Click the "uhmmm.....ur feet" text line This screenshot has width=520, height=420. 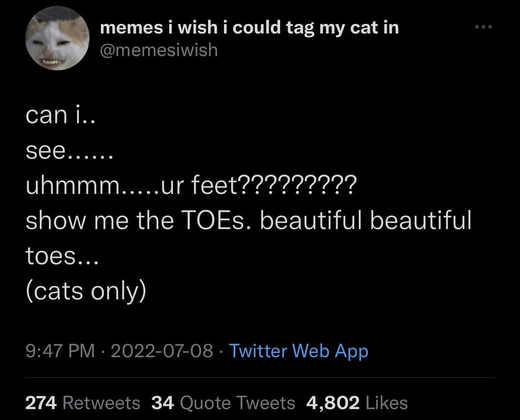(190, 185)
